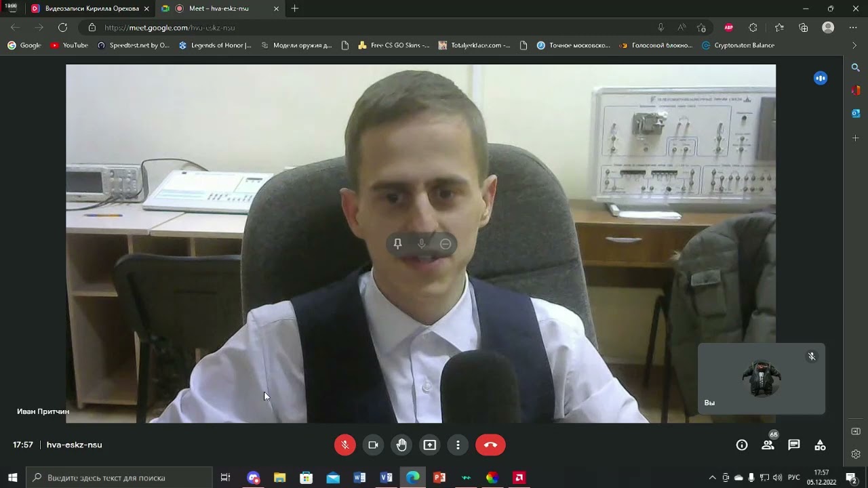
Task: Open Outlook in the Edge sidebar
Action: [x=856, y=113]
